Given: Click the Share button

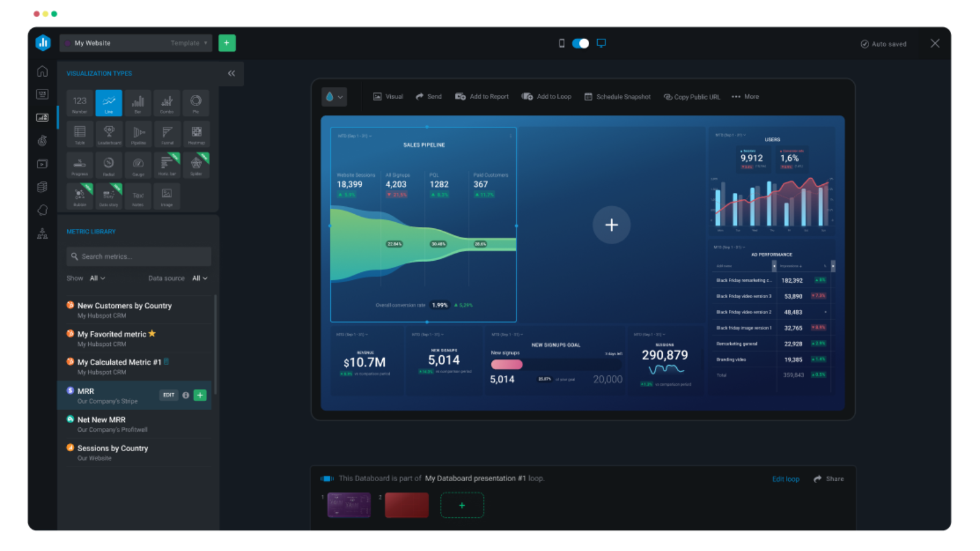Looking at the screenshot, I should 829,479.
